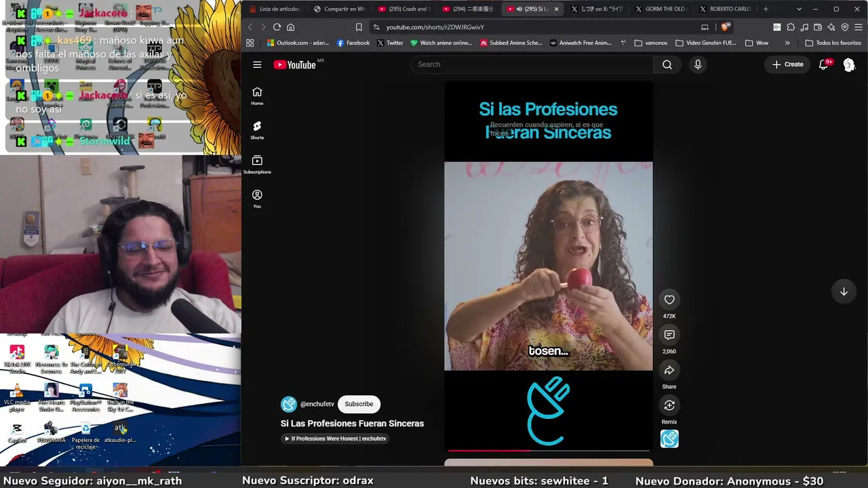
Task: Open VLC media player desktop shortcut
Action: pyautogui.click(x=17, y=398)
